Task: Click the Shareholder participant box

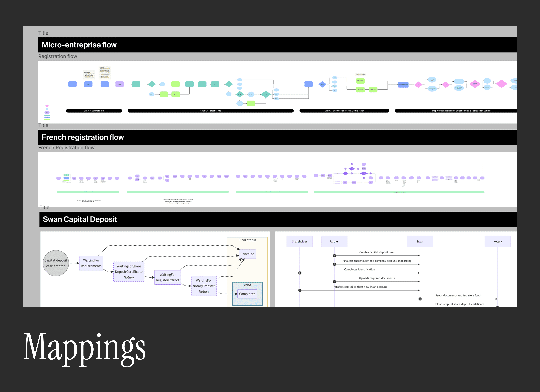Action: click(x=299, y=242)
